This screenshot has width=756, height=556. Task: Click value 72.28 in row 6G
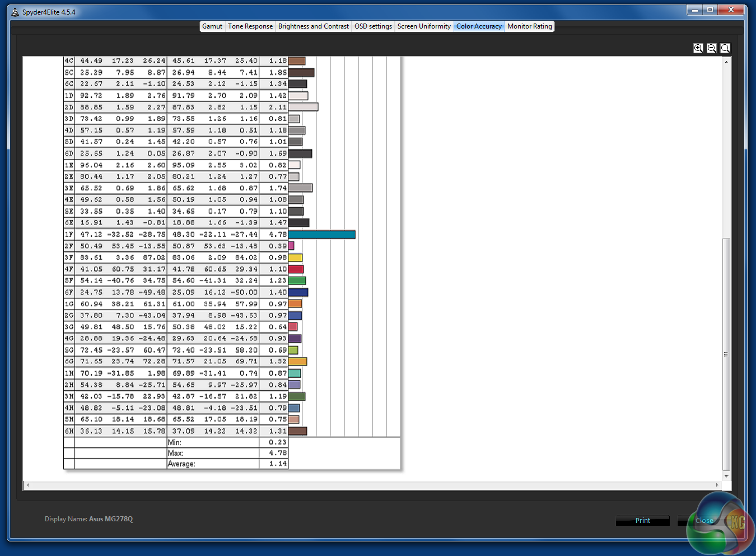point(154,362)
